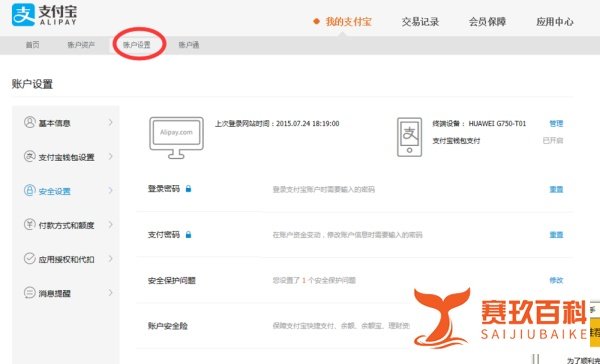Click the 支付密码 row label
600x364 pixels.
164,235
